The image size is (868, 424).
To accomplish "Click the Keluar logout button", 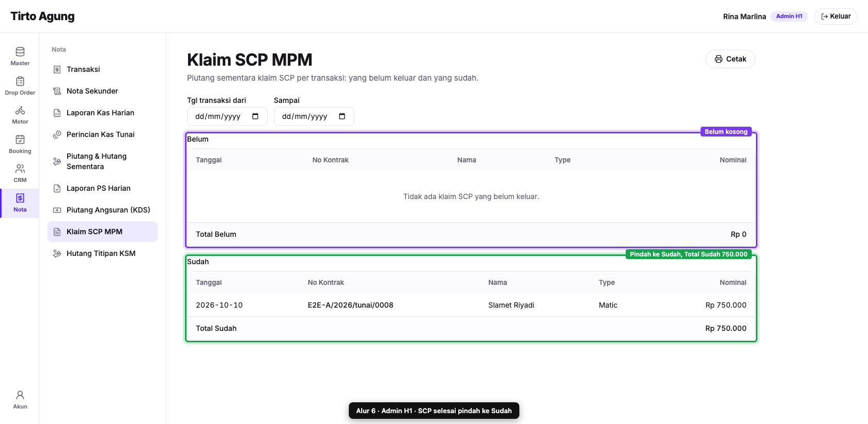I will coord(836,17).
